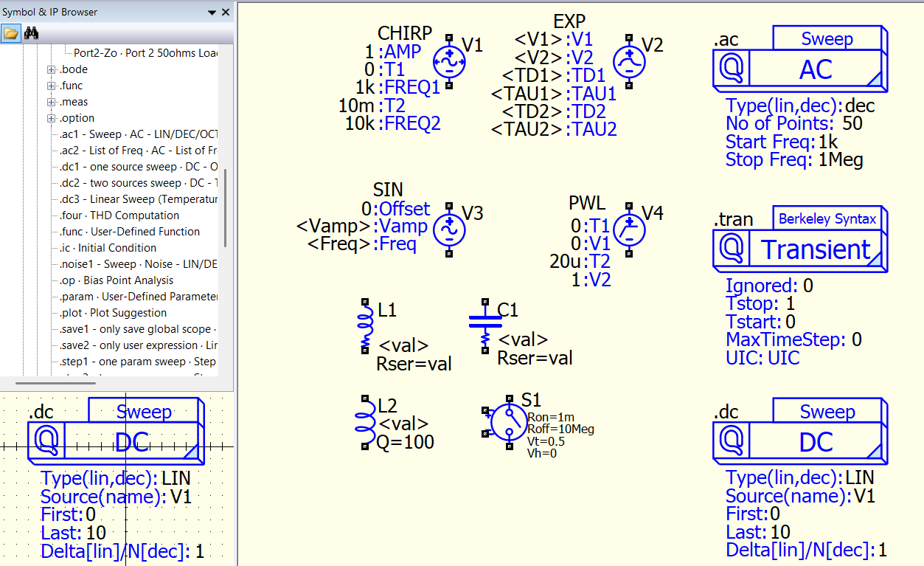Select .op Bias Point Analysis item

(x=117, y=280)
